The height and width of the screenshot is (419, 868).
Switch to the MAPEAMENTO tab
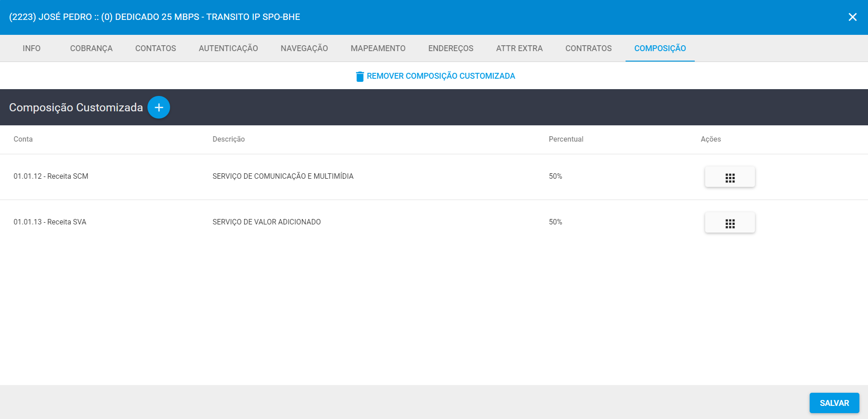[378, 48]
